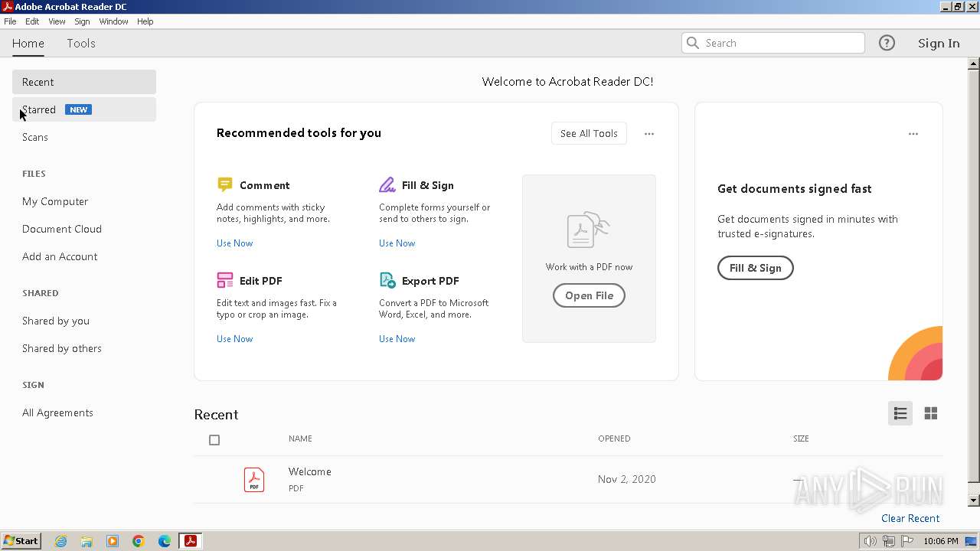Select the Welcome file name
This screenshot has width=980, height=551.
pyautogui.click(x=310, y=471)
